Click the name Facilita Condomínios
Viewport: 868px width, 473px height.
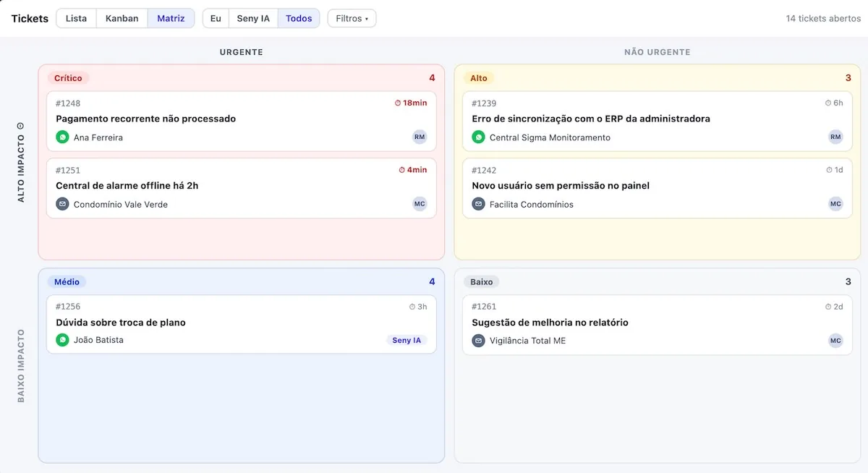point(532,205)
